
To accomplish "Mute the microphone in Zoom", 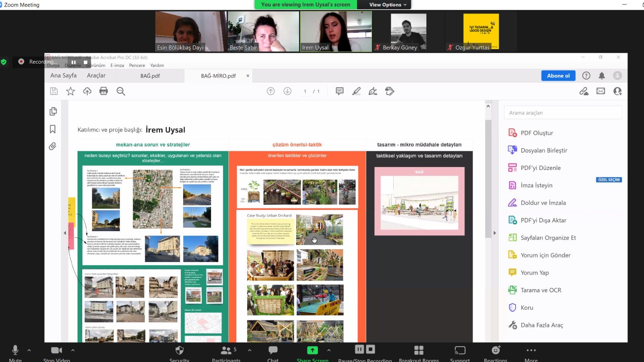I will 15,352.
